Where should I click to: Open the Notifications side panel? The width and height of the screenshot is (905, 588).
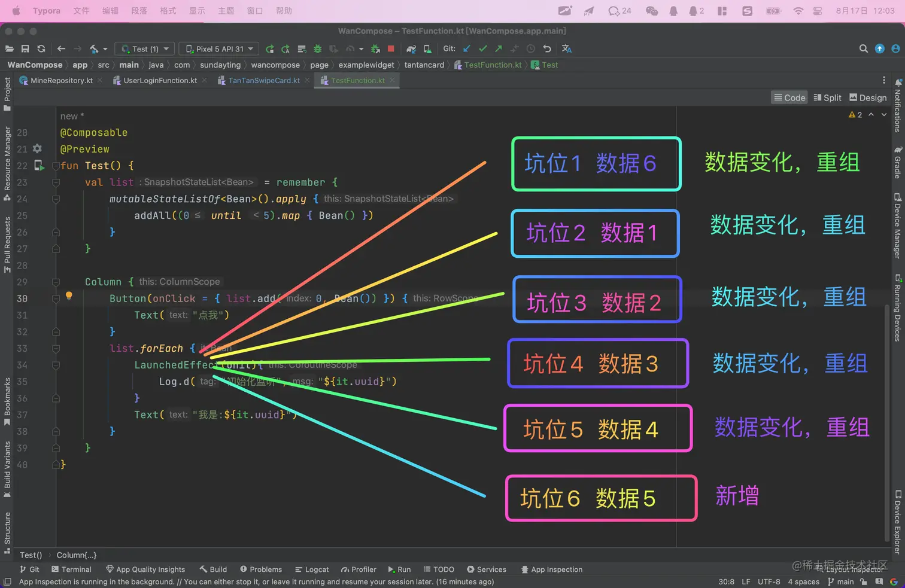898,105
